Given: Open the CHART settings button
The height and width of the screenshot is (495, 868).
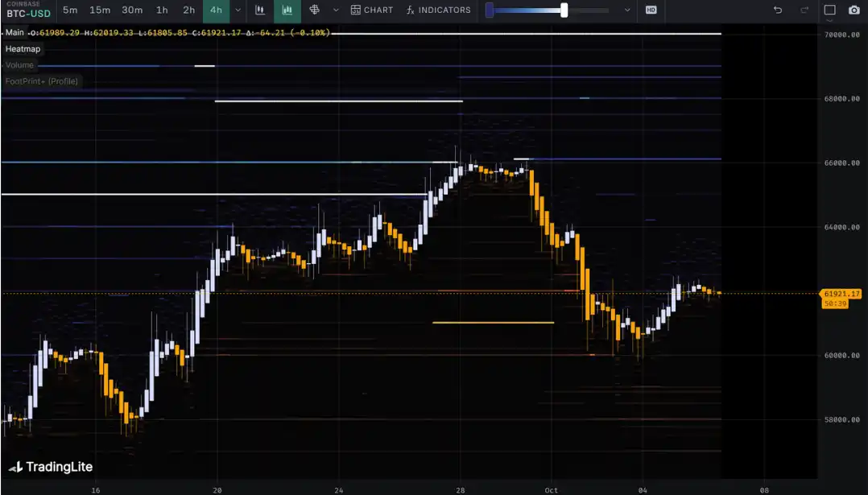Looking at the screenshot, I should coord(372,10).
